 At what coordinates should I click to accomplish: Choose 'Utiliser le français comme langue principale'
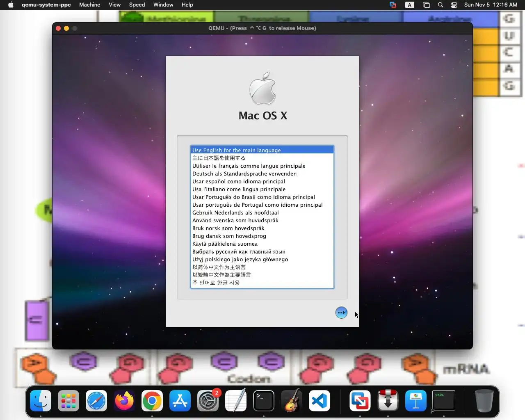tap(262, 166)
